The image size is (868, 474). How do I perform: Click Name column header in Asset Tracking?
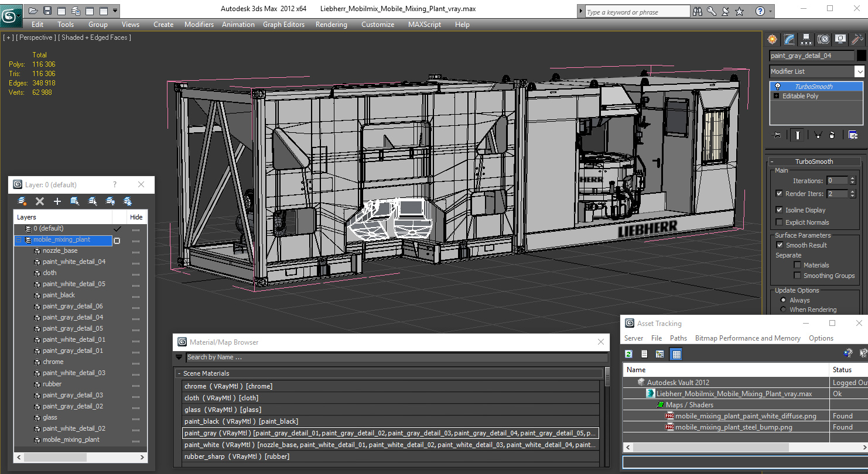(x=726, y=370)
